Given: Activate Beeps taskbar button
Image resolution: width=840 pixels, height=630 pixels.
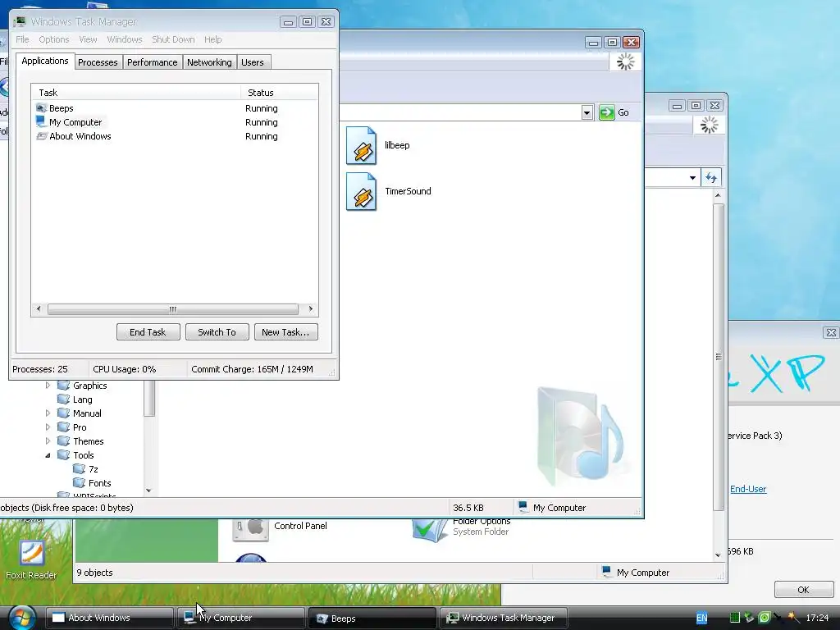Looking at the screenshot, I should click(x=372, y=619).
